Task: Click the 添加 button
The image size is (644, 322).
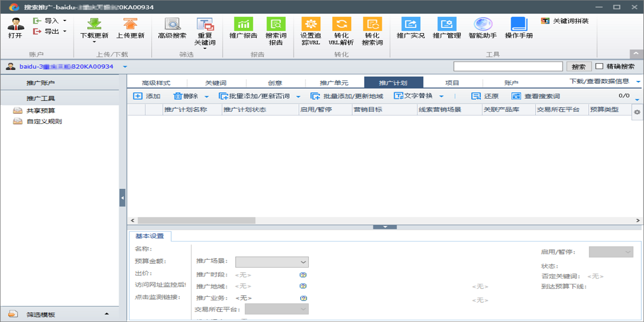Action: (x=147, y=96)
